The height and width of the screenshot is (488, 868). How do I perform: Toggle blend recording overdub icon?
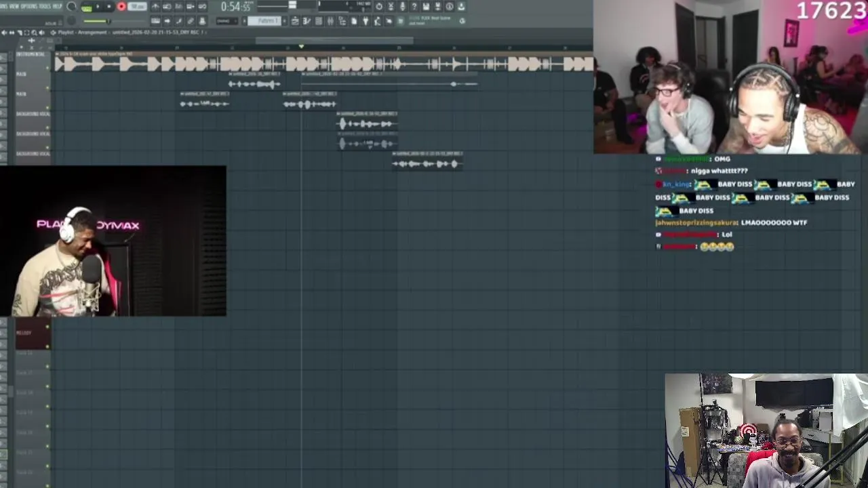tap(190, 6)
